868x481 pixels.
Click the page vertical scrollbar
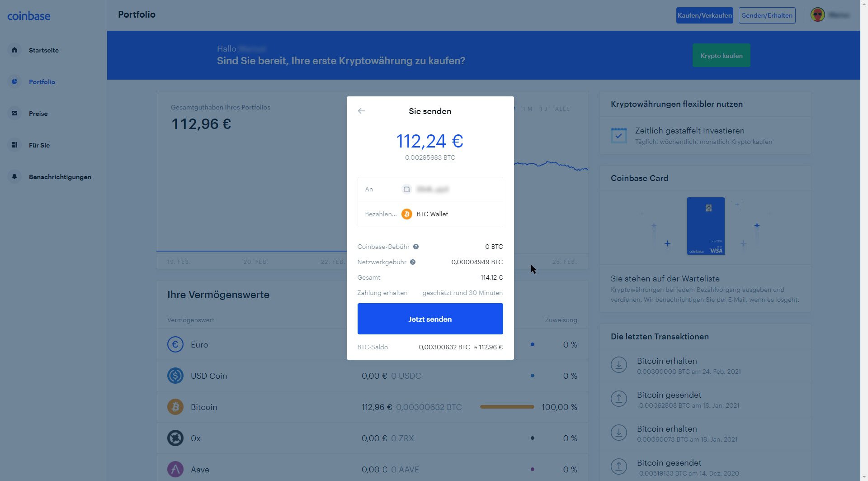click(x=864, y=240)
